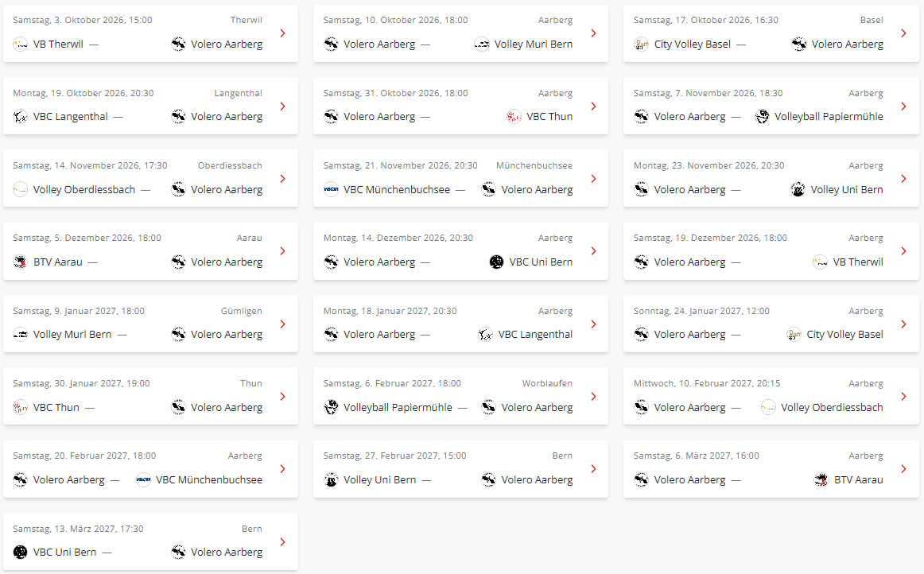Click venue label 'Basel'

coord(871,20)
